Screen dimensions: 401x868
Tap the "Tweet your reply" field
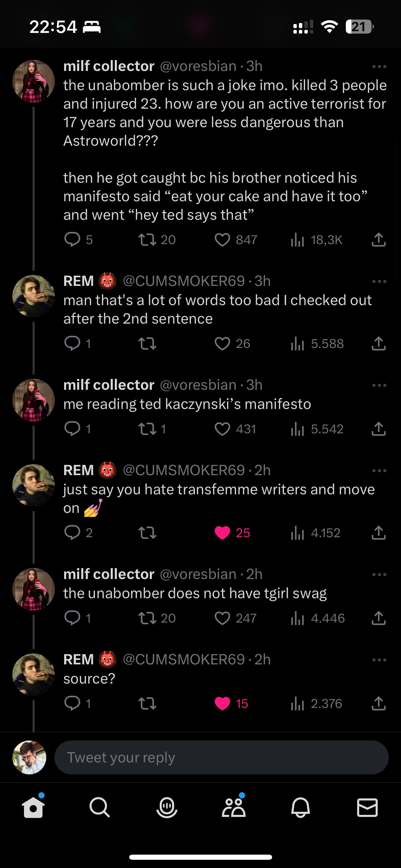pyautogui.click(x=221, y=757)
